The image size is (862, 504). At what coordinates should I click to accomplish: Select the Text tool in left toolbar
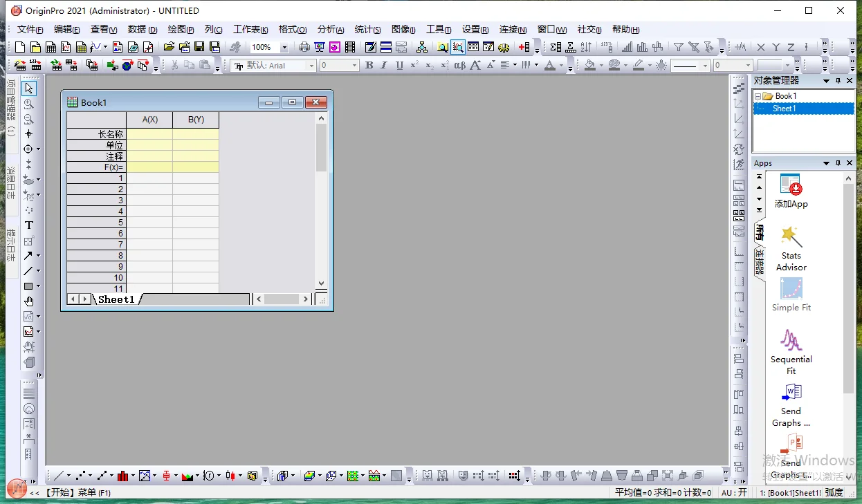pos(29,225)
